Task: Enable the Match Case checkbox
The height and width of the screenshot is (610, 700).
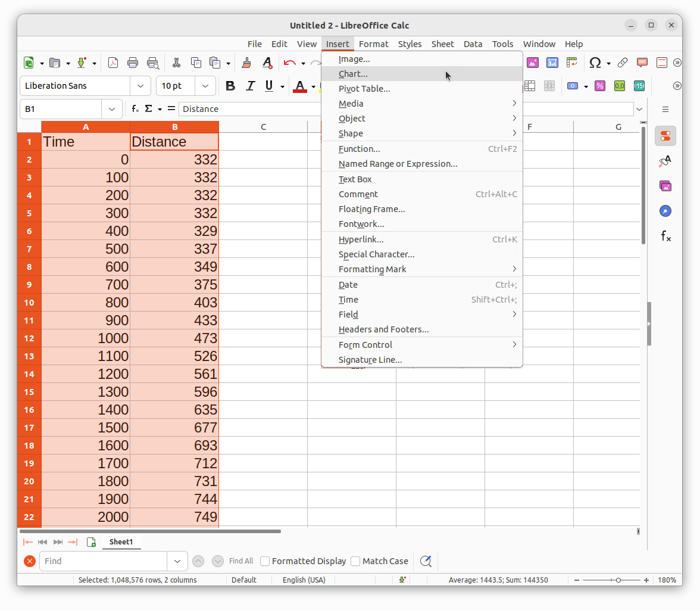Action: [355, 561]
